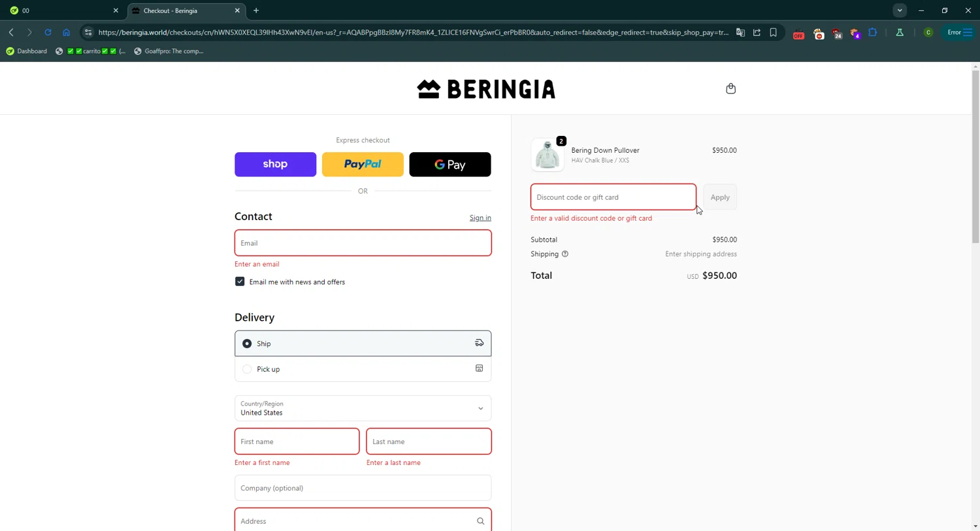Close the 00 tab
Viewport: 980px width, 531px height.
pyautogui.click(x=116, y=10)
